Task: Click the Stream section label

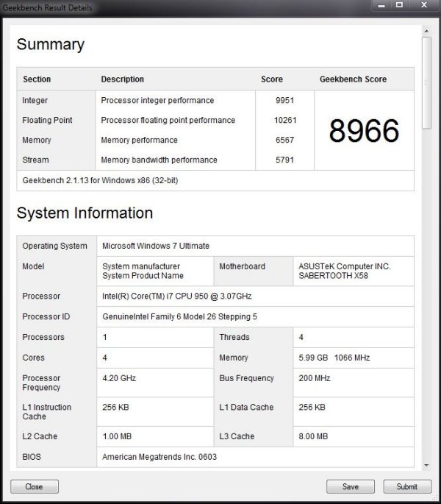Action: coord(36,160)
